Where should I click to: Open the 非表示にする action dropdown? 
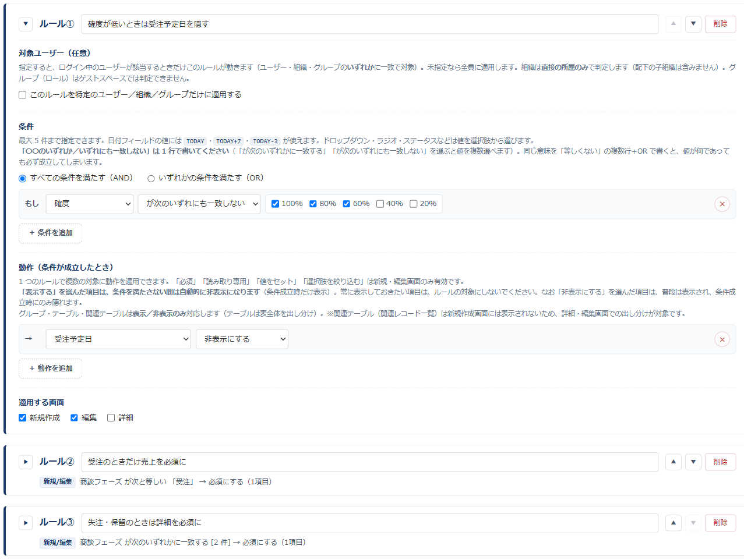click(242, 339)
